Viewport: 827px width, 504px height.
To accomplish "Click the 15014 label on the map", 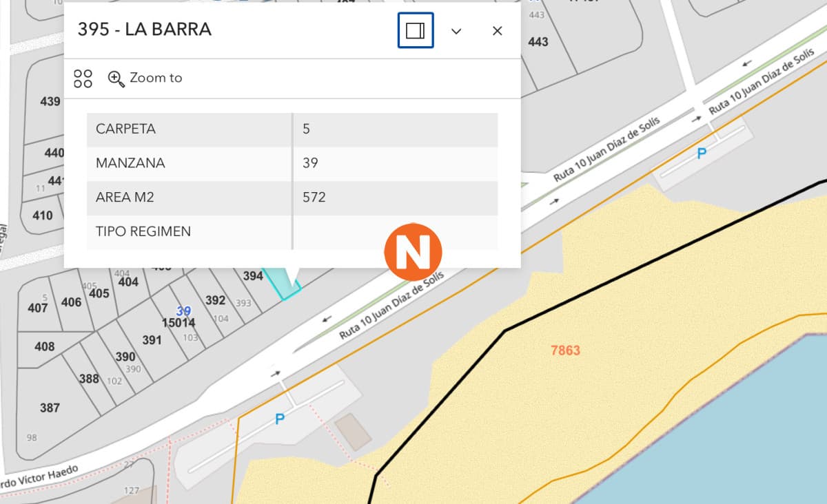I will coord(178,323).
